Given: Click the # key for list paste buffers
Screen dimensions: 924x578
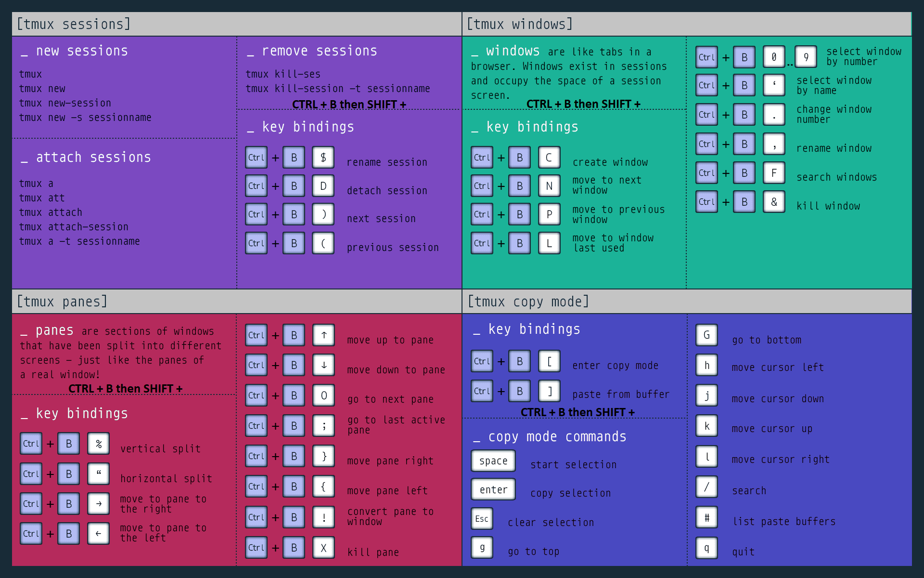Looking at the screenshot, I should coord(706,518).
